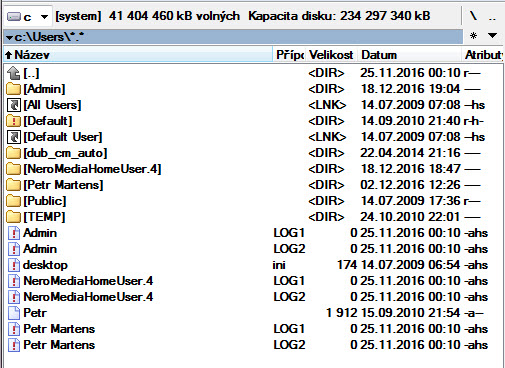Image resolution: width=505 pixels, height=368 pixels.
Task: Click the date 24.10.2010 22:01
Action: click(x=410, y=217)
